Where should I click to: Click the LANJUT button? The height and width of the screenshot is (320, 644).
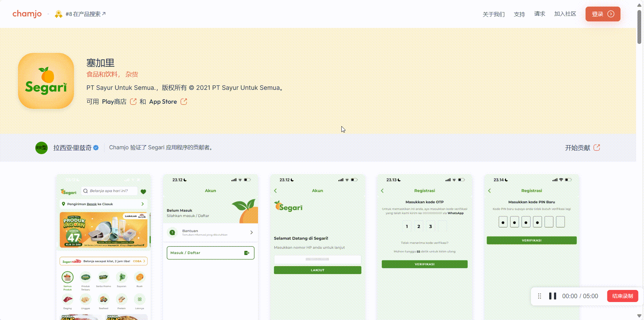click(318, 270)
